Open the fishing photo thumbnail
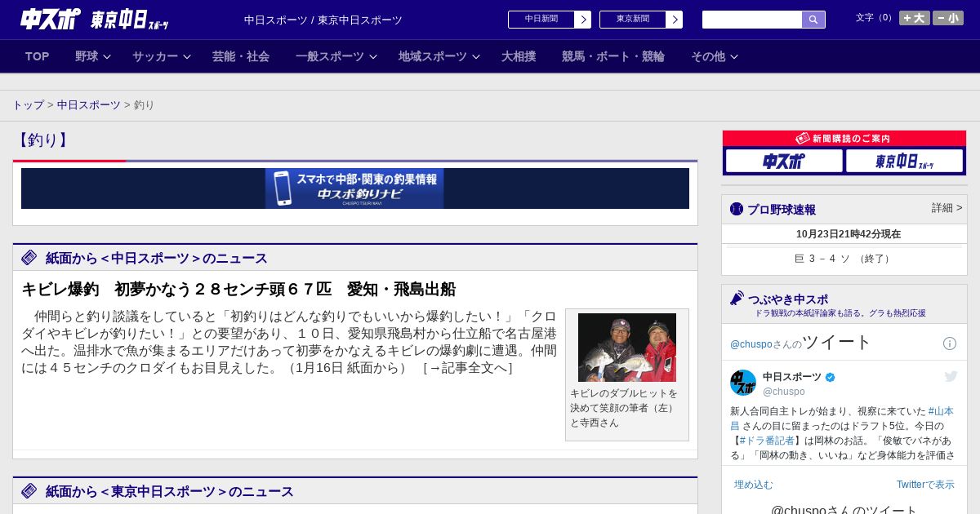980x514 pixels. [627, 348]
